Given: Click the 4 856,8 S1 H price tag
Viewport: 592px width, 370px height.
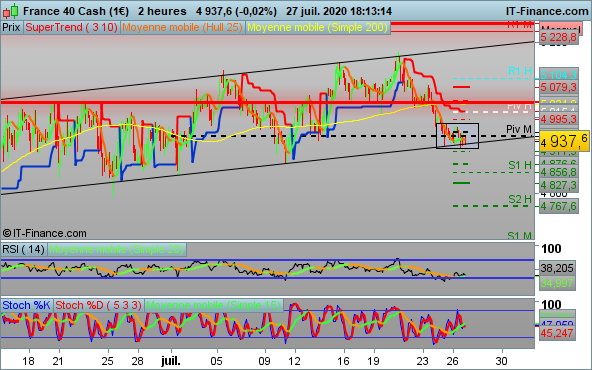Looking at the screenshot, I should point(559,172).
